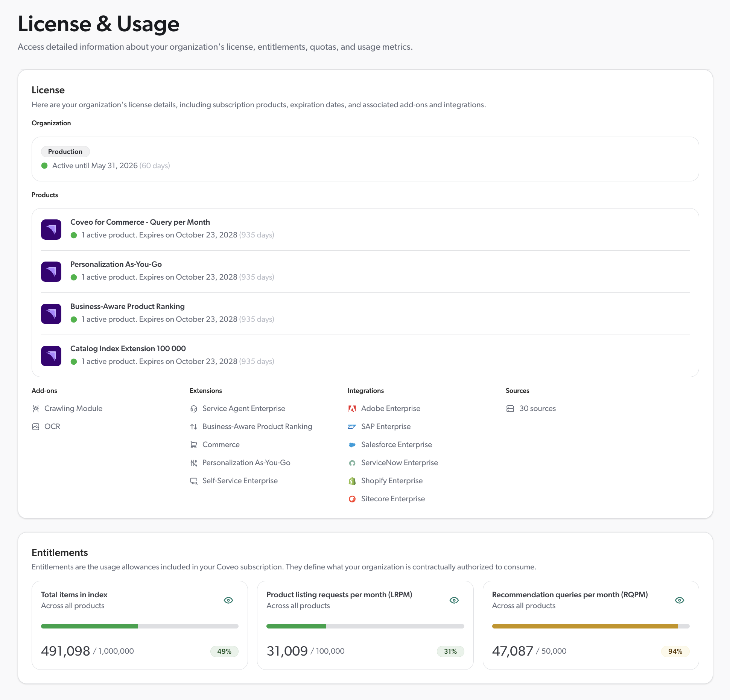Viewport: 730px width, 700px height.
Task: Click the Production environment badge
Action: (x=65, y=152)
